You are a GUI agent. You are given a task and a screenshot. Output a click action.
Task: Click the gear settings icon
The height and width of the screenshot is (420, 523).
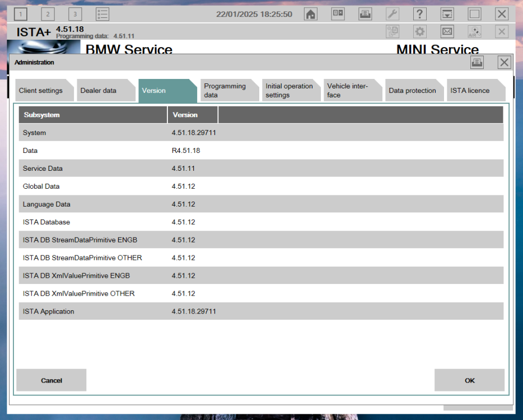tap(419, 32)
